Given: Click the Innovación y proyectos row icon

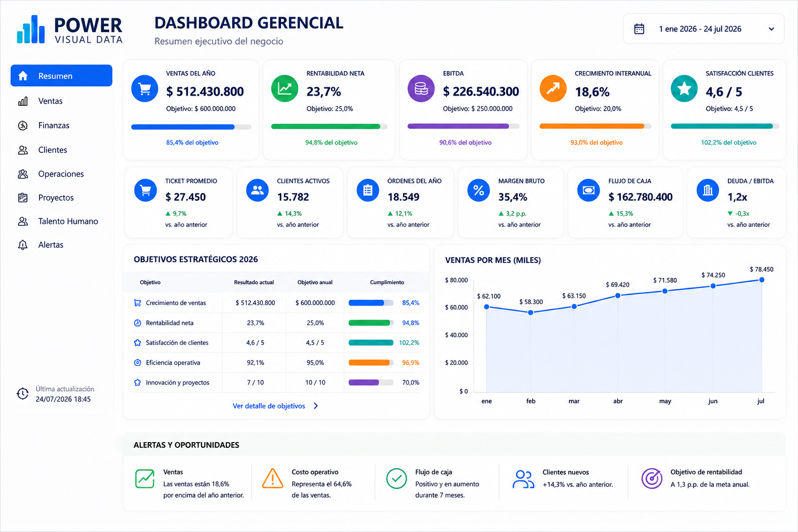Looking at the screenshot, I should (x=137, y=382).
